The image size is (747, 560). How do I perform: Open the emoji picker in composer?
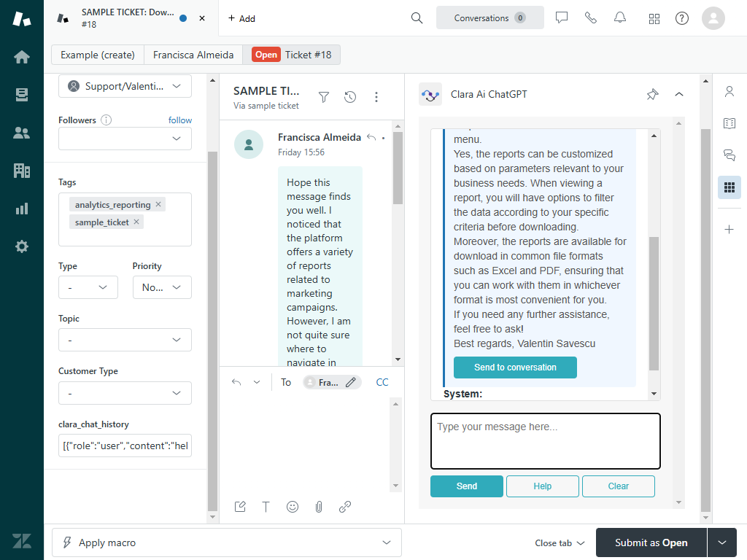point(293,507)
